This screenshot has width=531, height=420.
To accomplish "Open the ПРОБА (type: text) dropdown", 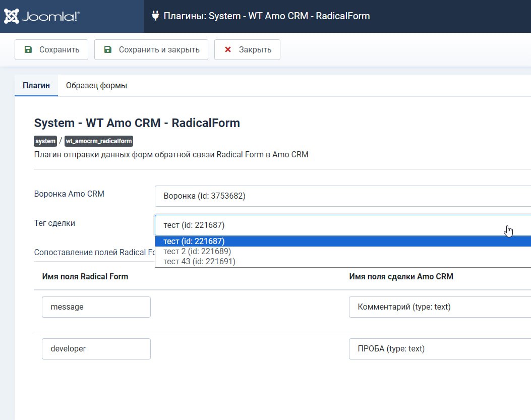I will tap(440, 348).
